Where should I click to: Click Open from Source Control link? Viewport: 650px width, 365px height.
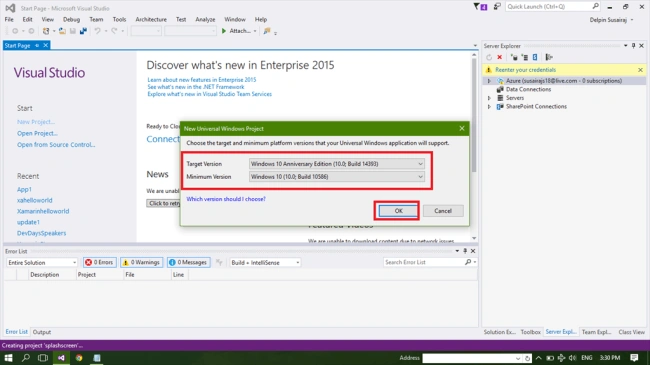click(56, 144)
